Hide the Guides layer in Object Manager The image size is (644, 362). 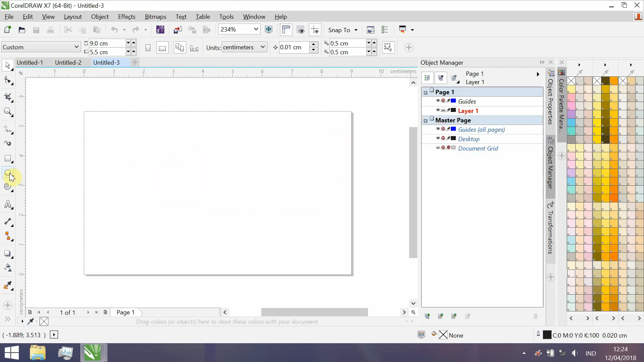coord(438,101)
